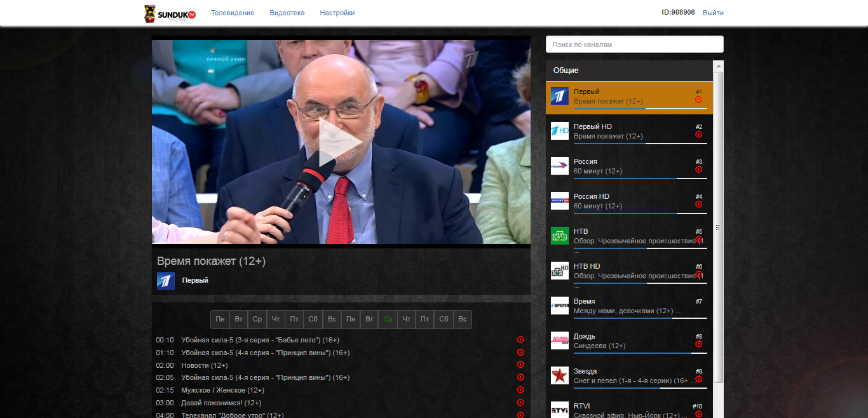Click the Выйти logout link
868x418 pixels.
click(x=713, y=13)
